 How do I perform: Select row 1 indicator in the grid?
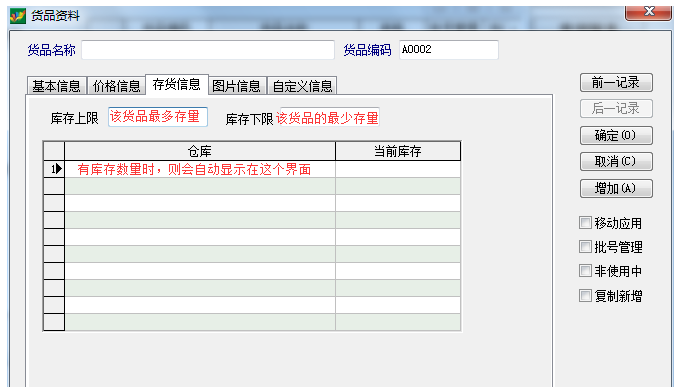tap(54, 169)
